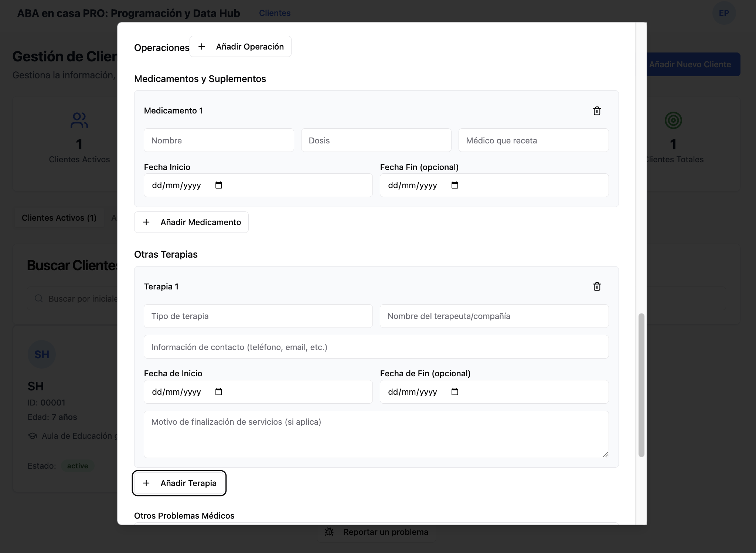Click the EP user avatar
Viewport: 756px width, 553px height.
[723, 13]
